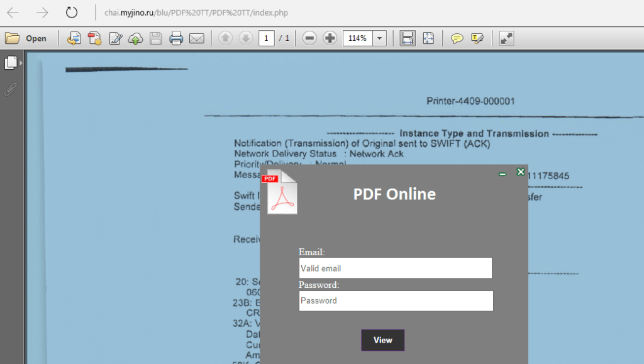Click the Password input field

(x=395, y=301)
